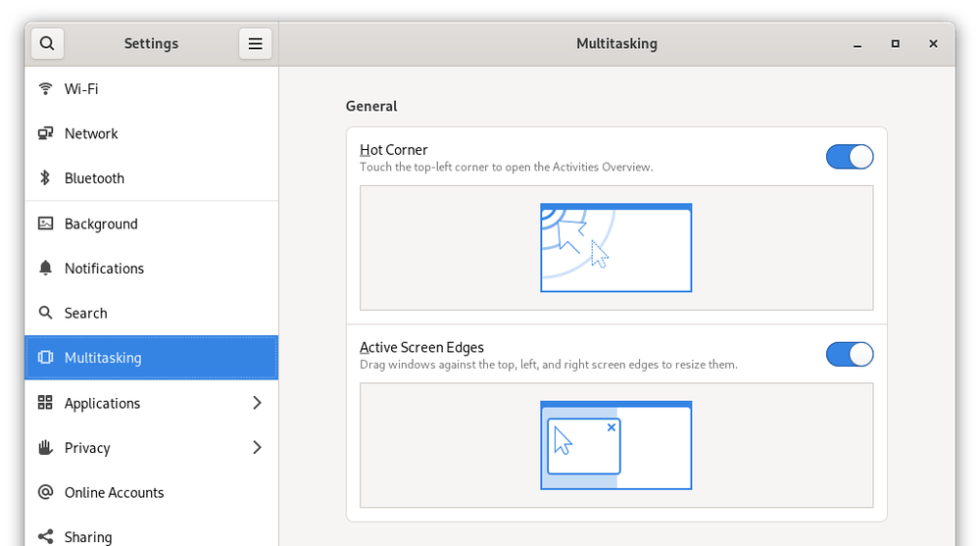The image size is (980, 546).
Task: Click the Active Screen Edges label
Action: tap(421, 347)
